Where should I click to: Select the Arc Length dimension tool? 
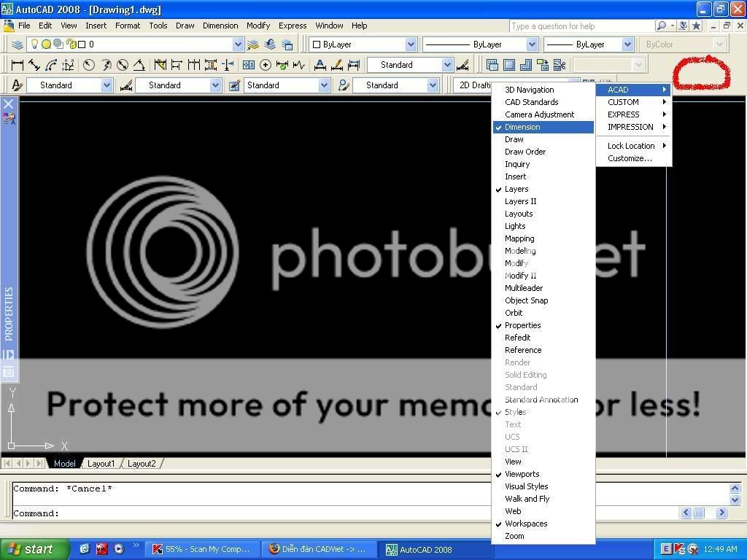pyautogui.click(x=51, y=65)
